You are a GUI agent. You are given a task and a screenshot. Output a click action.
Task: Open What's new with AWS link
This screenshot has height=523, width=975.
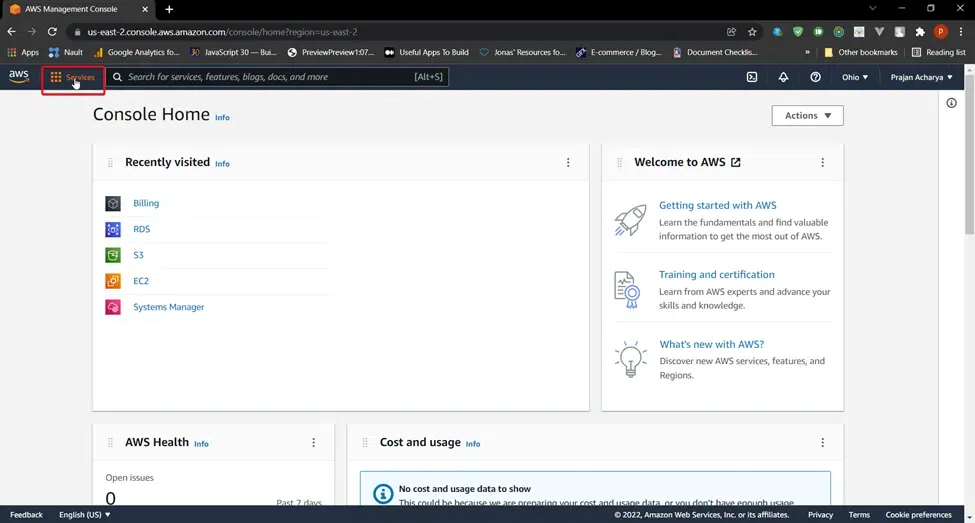(x=711, y=344)
